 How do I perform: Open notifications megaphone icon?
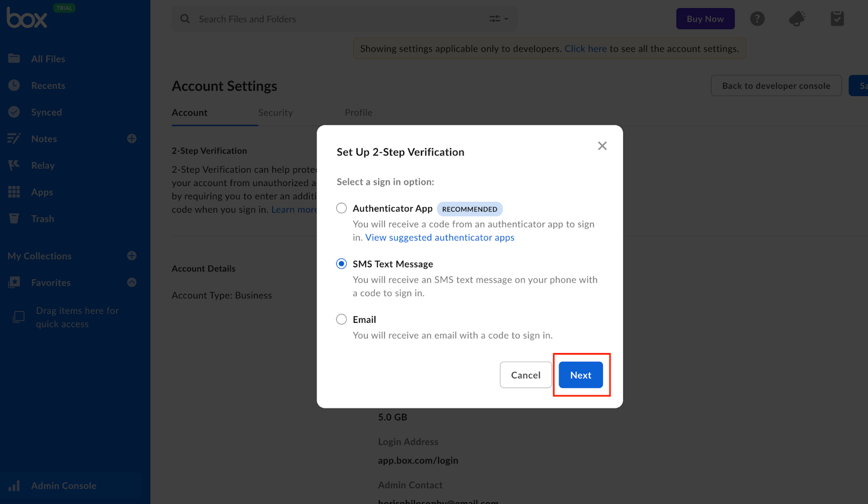pos(797,19)
